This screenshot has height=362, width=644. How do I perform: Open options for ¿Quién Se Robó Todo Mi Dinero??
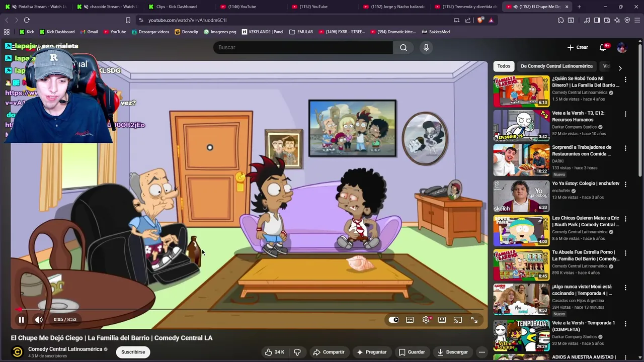(x=625, y=79)
